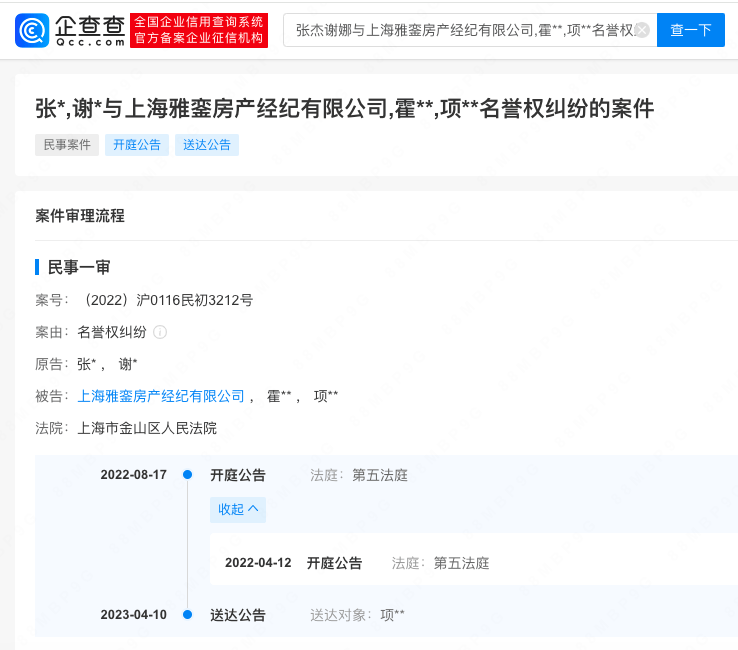Image resolution: width=738 pixels, height=650 pixels.
Task: Click 第五法庭 beside 2022-08-17 notice
Action: [x=380, y=475]
